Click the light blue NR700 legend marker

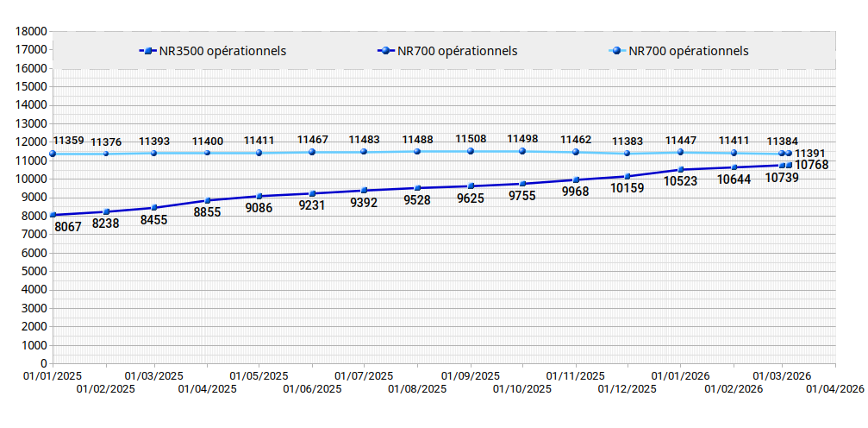(x=620, y=51)
